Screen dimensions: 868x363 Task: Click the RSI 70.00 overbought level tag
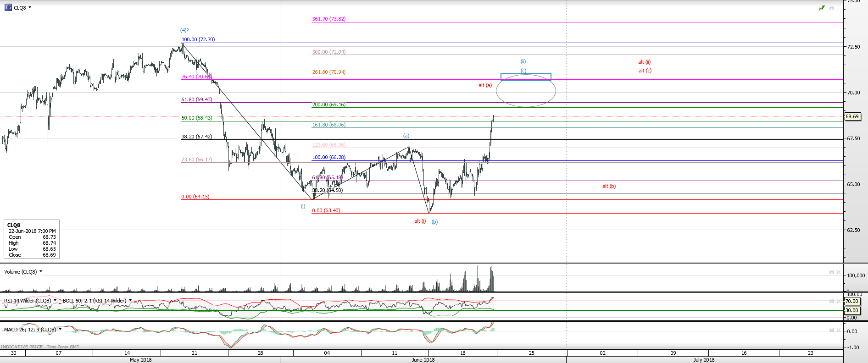click(x=851, y=301)
